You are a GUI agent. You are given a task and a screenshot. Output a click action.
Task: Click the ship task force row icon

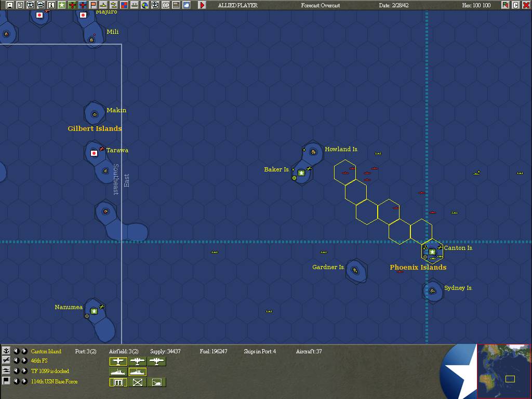click(x=6, y=370)
